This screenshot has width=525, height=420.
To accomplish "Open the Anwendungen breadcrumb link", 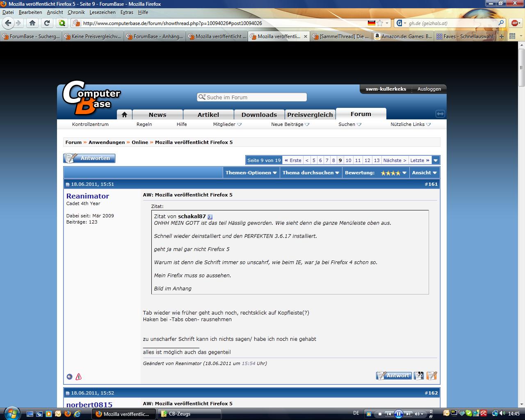I will (x=107, y=142).
